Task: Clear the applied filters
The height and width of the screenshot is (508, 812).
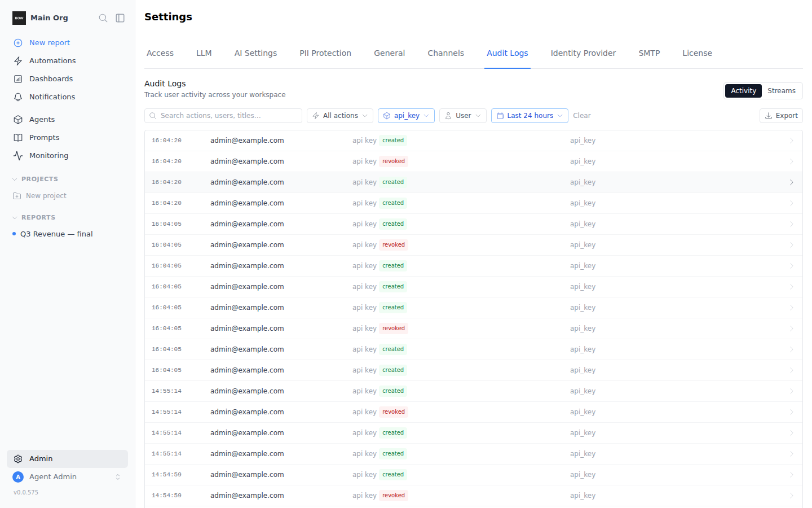Action: tap(582, 116)
